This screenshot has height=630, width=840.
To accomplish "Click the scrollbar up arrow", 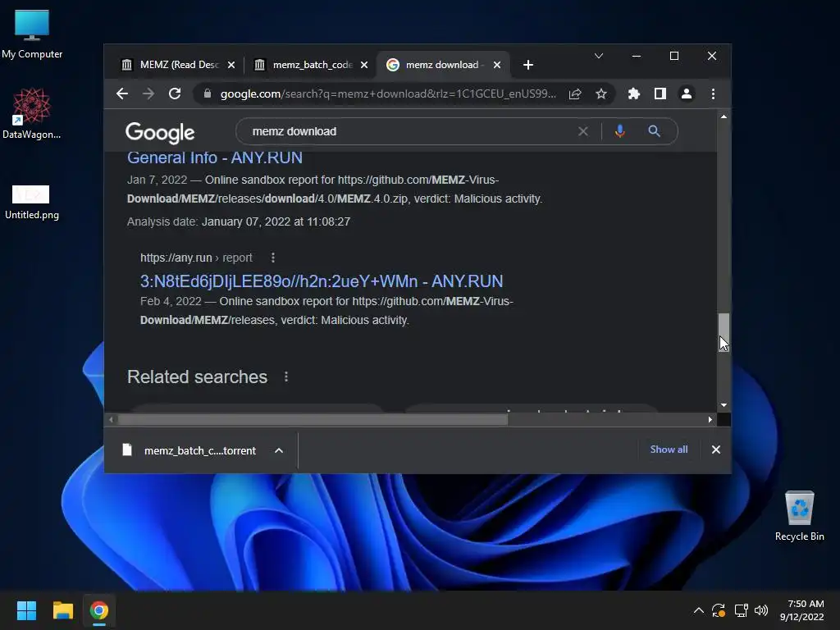I will tap(724, 116).
